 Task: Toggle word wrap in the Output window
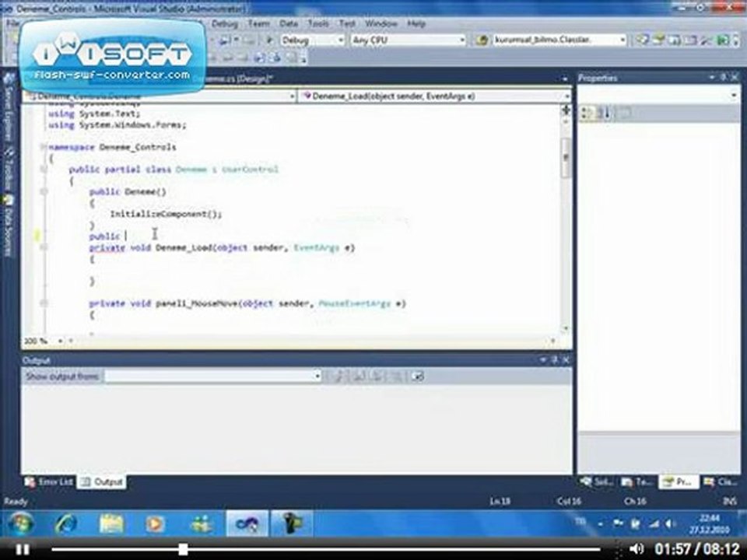(x=417, y=376)
